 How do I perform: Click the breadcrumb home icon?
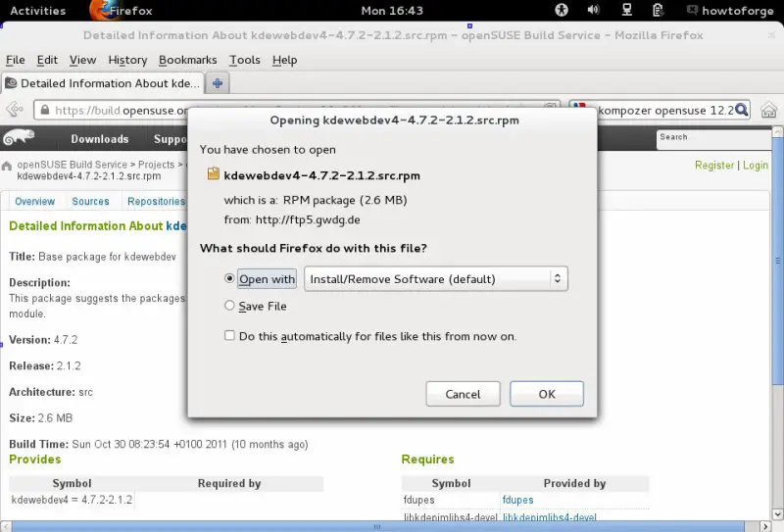tap(7, 166)
